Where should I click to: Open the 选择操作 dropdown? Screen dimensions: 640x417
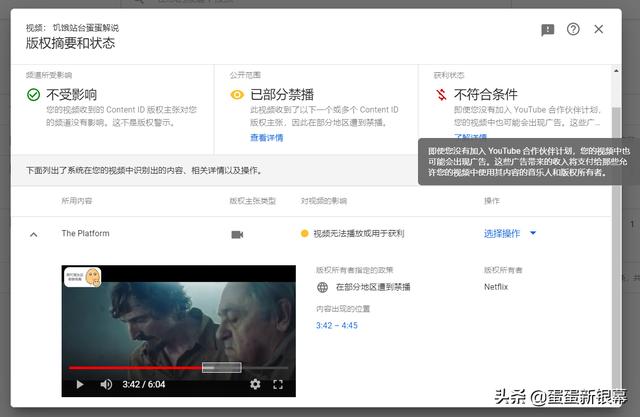509,233
